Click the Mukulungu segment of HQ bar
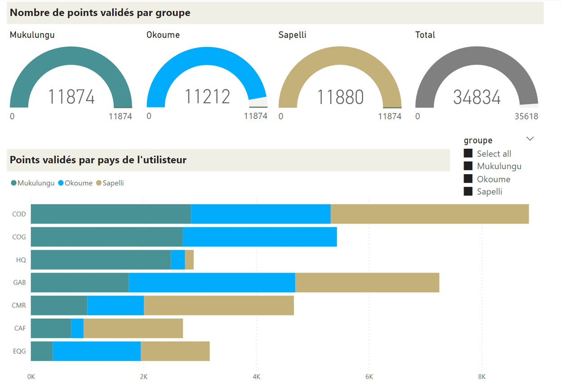Screen dimensions: 561x392 coord(101,260)
